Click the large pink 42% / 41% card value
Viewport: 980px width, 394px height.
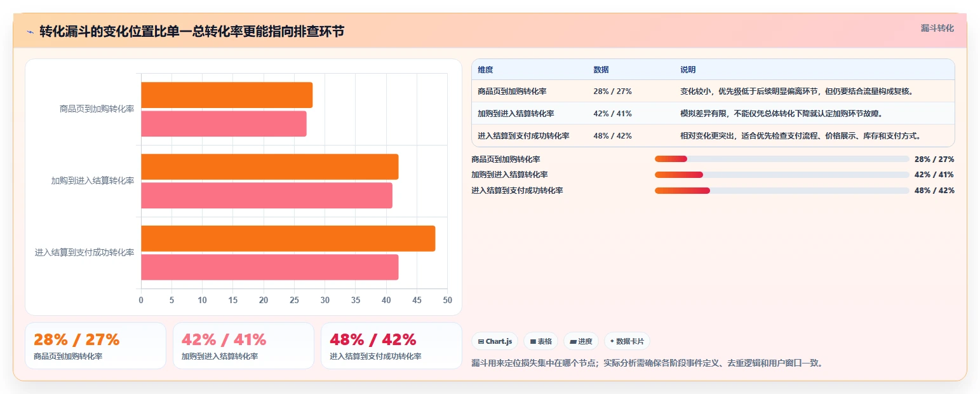(x=224, y=340)
